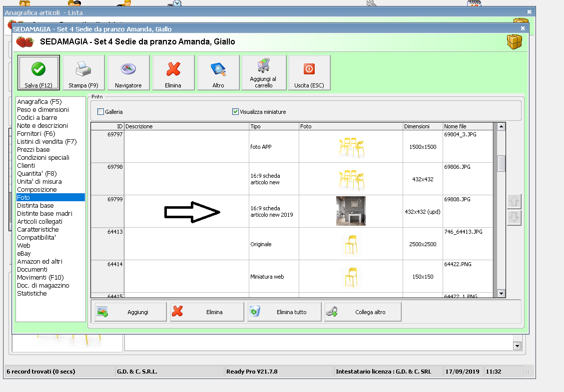Screen dimensions: 564x392
Task: Delete selected photo with bottom Elimina button
Action: [207, 312]
